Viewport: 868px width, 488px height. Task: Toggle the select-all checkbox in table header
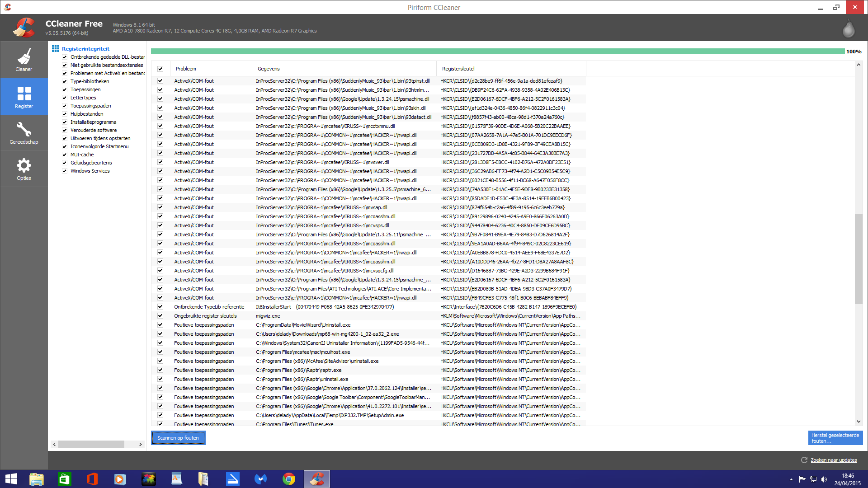(160, 69)
